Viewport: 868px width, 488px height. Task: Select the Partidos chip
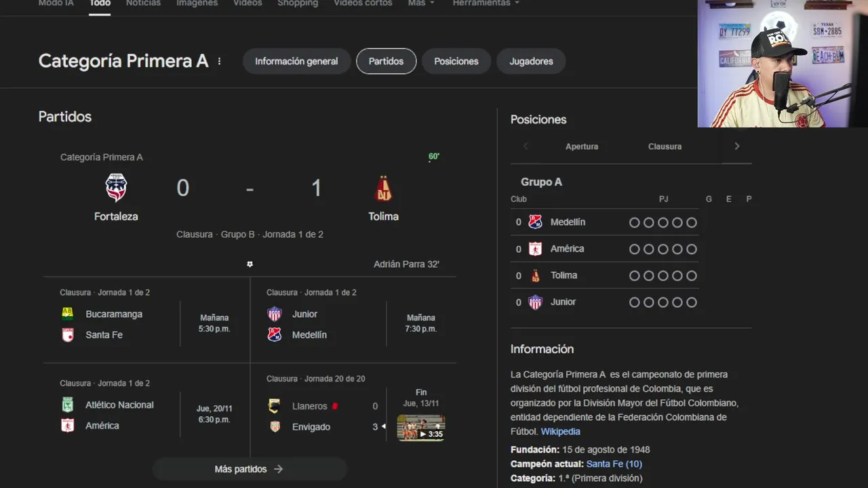pos(386,61)
